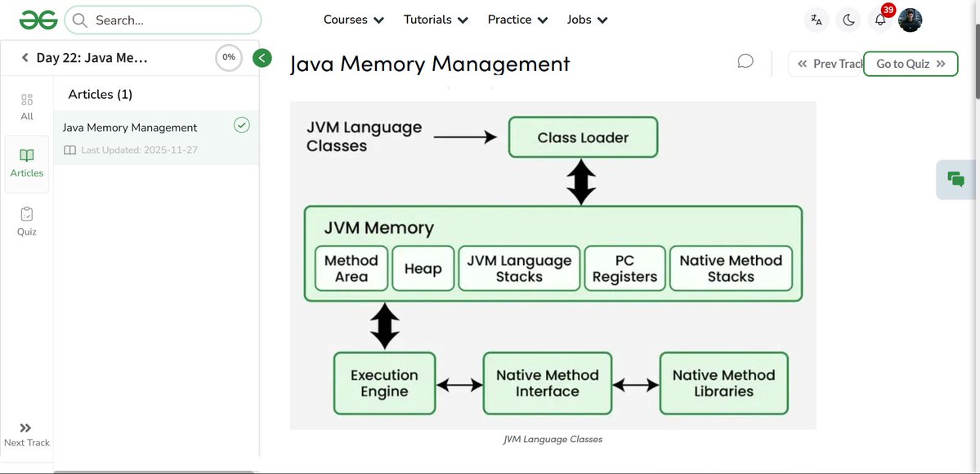Toggle dark mode with the moon icon
The width and height of the screenshot is (980, 474).
click(848, 19)
